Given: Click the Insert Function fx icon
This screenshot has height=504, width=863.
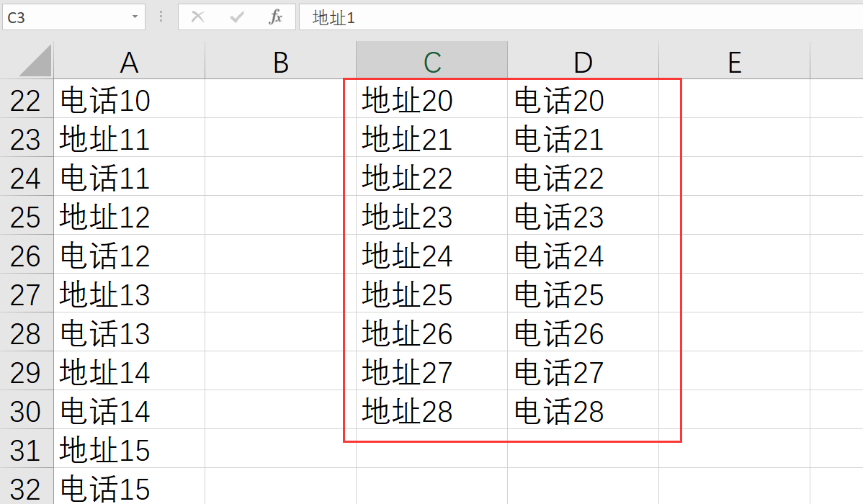Looking at the screenshot, I should click(x=275, y=17).
